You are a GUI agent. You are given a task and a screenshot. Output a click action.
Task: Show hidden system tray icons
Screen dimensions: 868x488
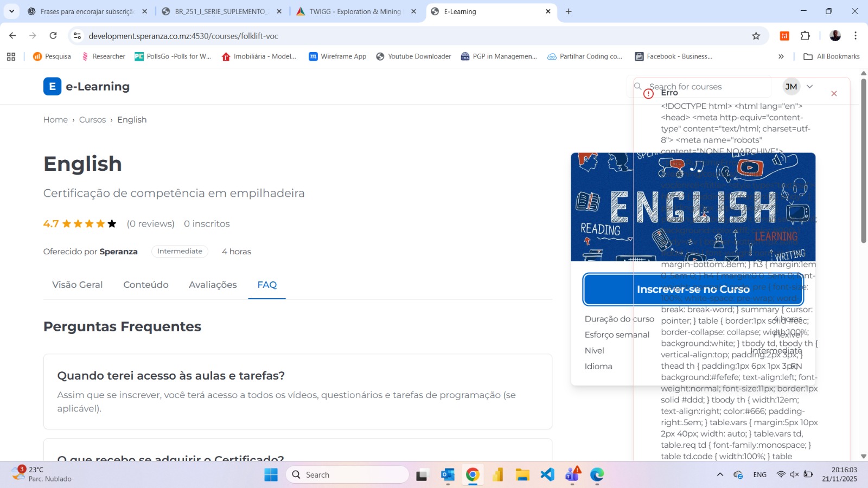720,474
